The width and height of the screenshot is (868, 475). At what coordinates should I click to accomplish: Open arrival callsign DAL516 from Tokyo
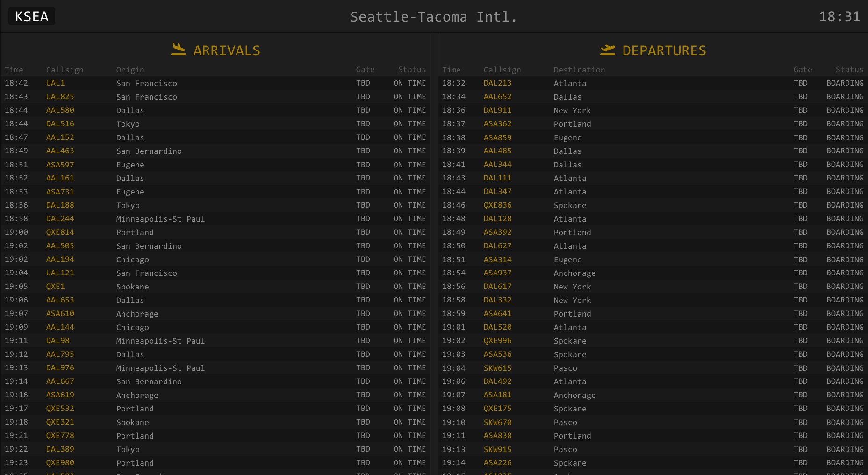click(x=60, y=124)
